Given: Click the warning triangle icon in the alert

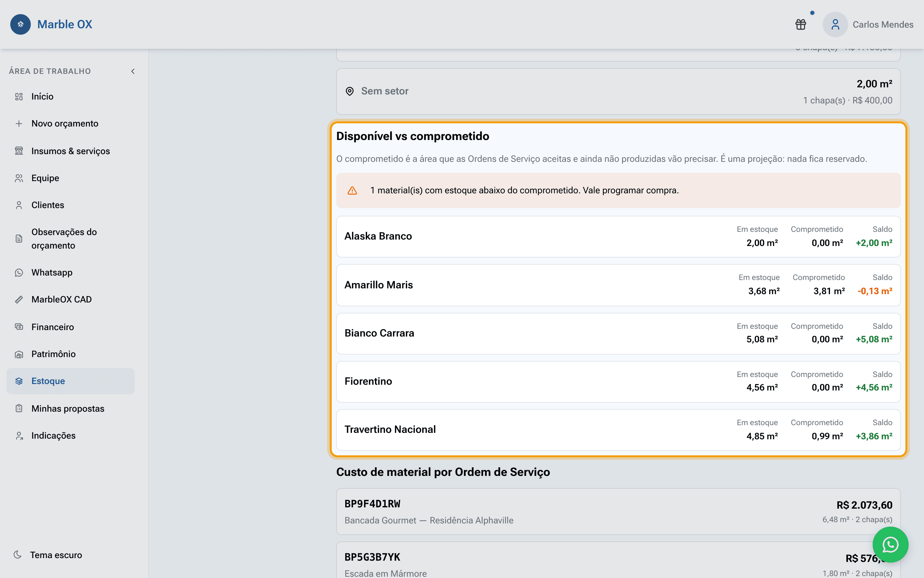Looking at the screenshot, I should [x=352, y=190].
